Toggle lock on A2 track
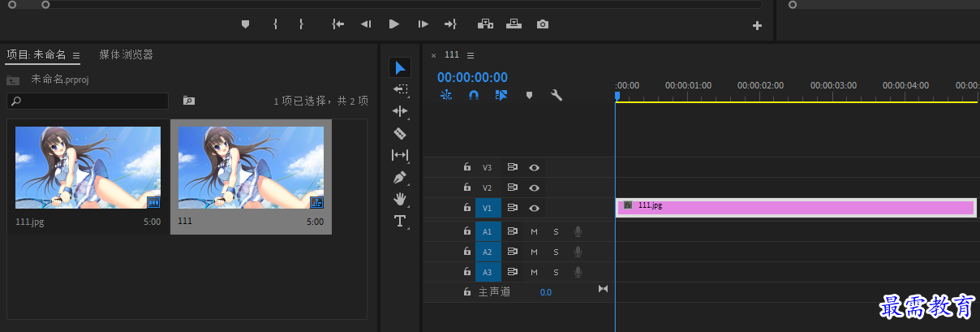The width and height of the screenshot is (980, 332). click(x=466, y=252)
